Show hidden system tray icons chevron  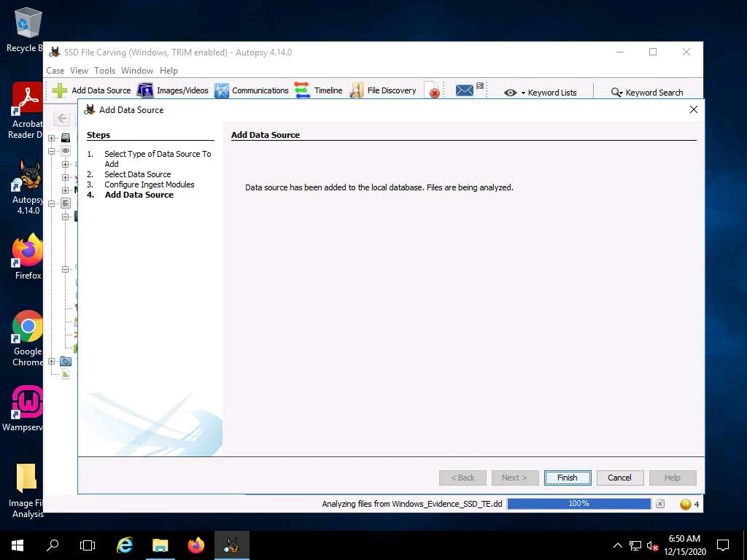[617, 545]
